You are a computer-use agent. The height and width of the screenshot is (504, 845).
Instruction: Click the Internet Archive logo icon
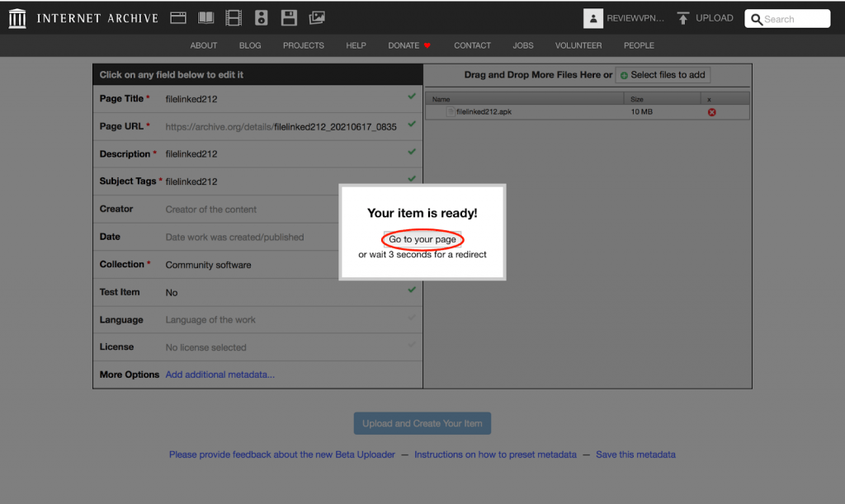tap(17, 18)
